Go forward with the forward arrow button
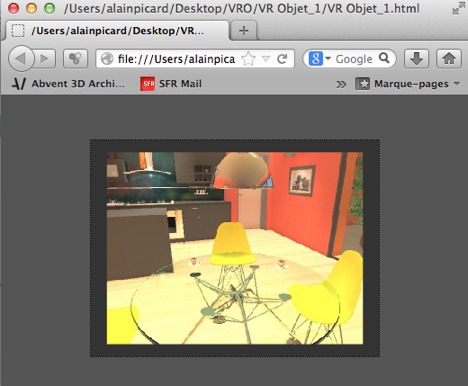 coord(45,59)
